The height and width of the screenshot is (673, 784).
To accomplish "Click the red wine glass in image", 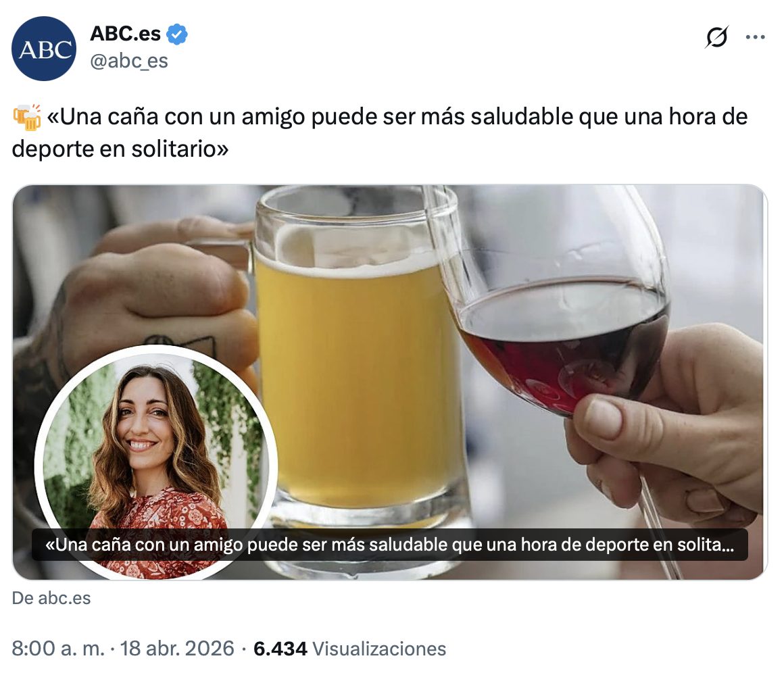I will pyautogui.click(x=560, y=310).
